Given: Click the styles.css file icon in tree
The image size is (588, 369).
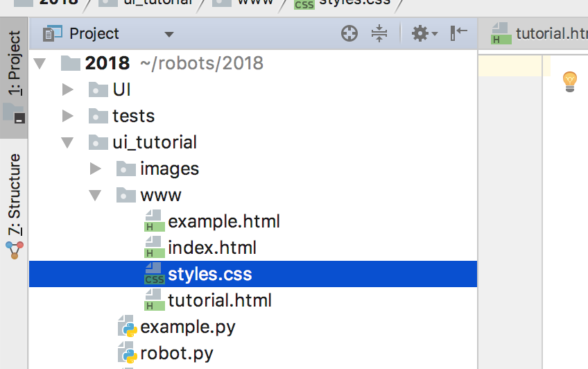Looking at the screenshot, I should (155, 274).
